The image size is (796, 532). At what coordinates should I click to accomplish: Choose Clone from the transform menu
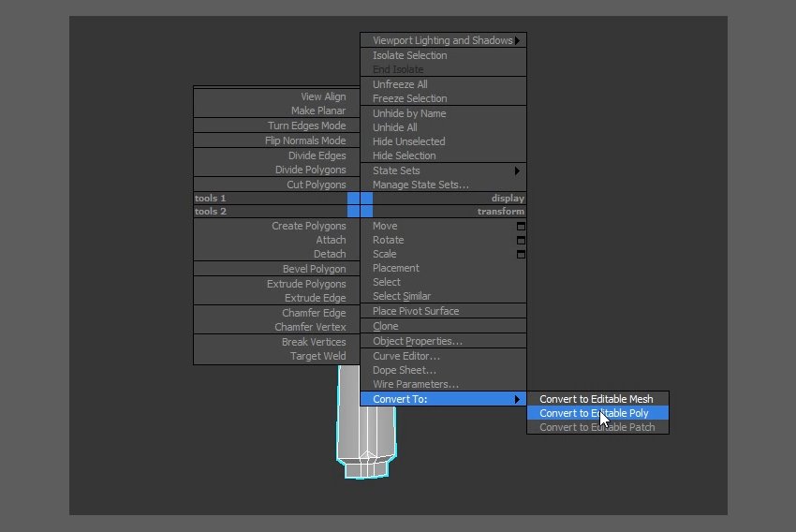(x=385, y=326)
